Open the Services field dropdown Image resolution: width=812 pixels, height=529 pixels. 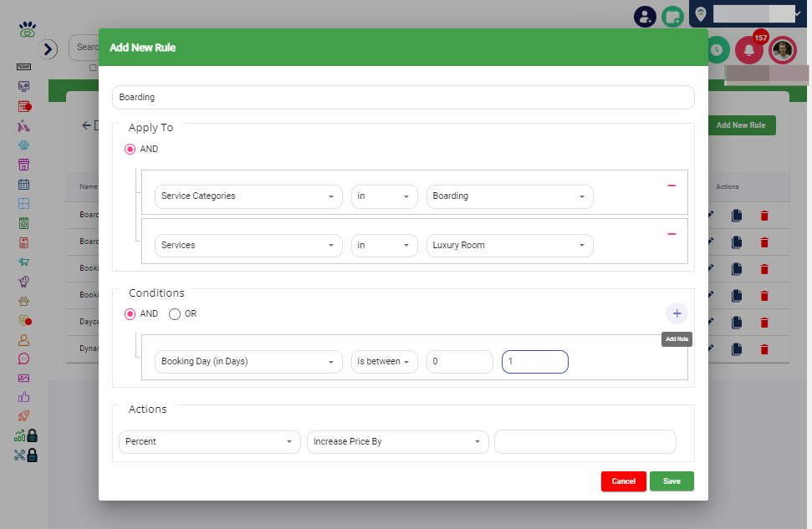(248, 246)
